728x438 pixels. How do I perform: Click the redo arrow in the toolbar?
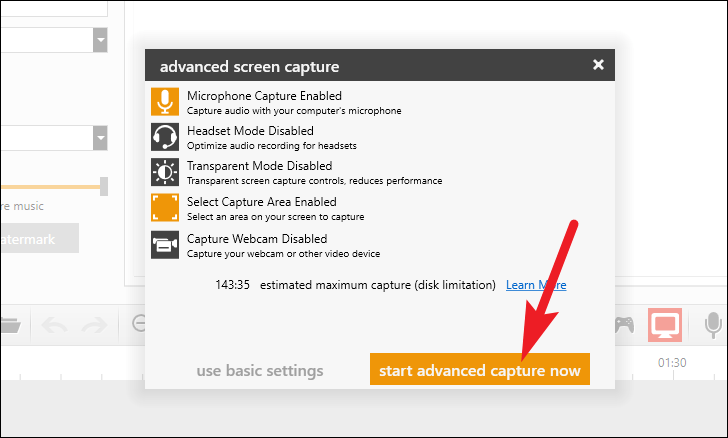pyautogui.click(x=94, y=325)
